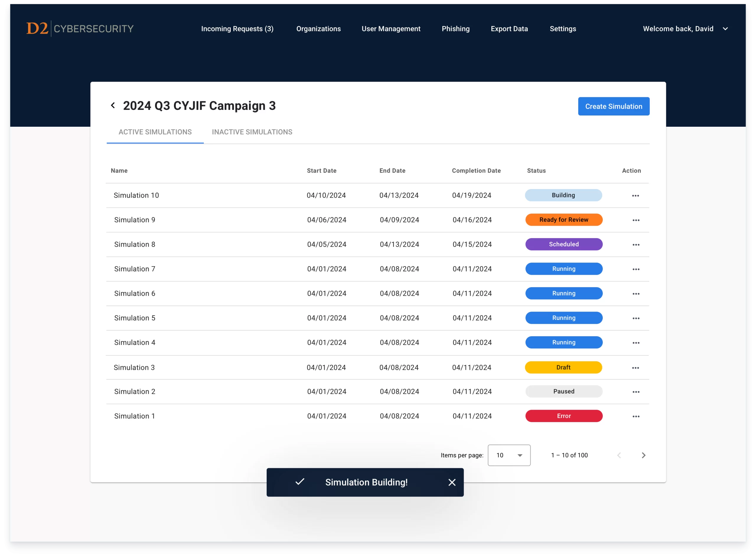Dismiss the Simulation Building toast
Image resolution: width=756 pixels, height=558 pixels.
coord(452,482)
